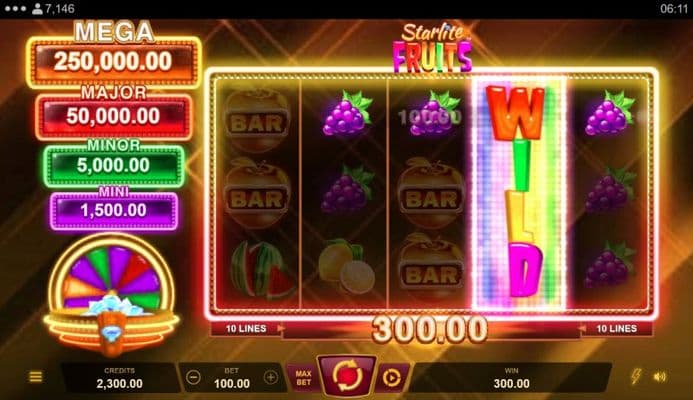Expand right 10 LINES arrow label
693x400 pixels.
click(616, 328)
